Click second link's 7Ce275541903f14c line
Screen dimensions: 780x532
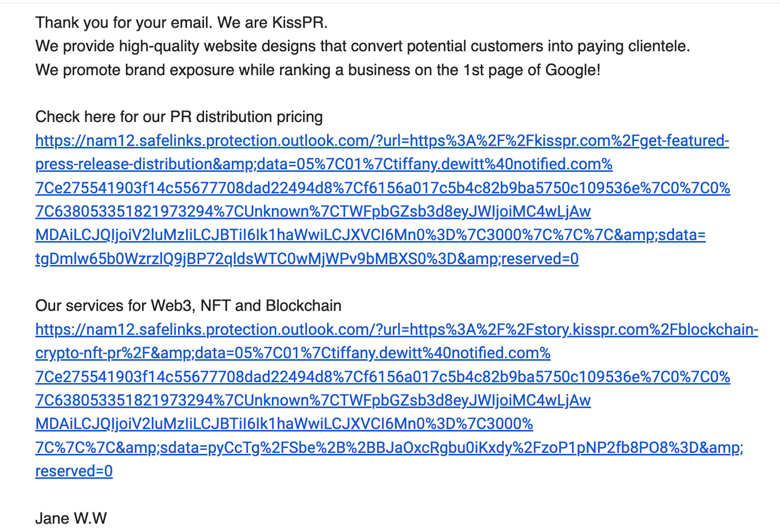tap(383, 377)
